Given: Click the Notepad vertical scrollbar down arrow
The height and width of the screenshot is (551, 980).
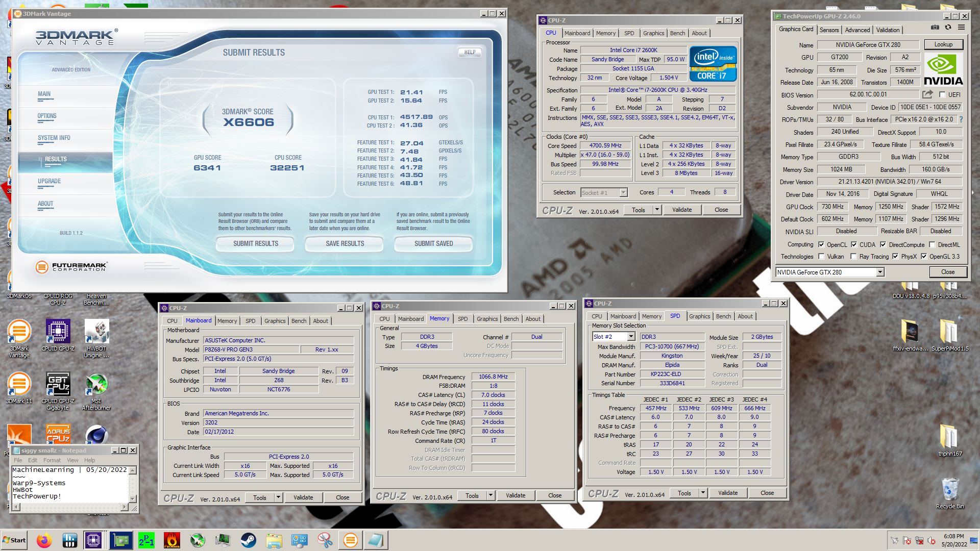Looking at the screenshot, I should (133, 498).
